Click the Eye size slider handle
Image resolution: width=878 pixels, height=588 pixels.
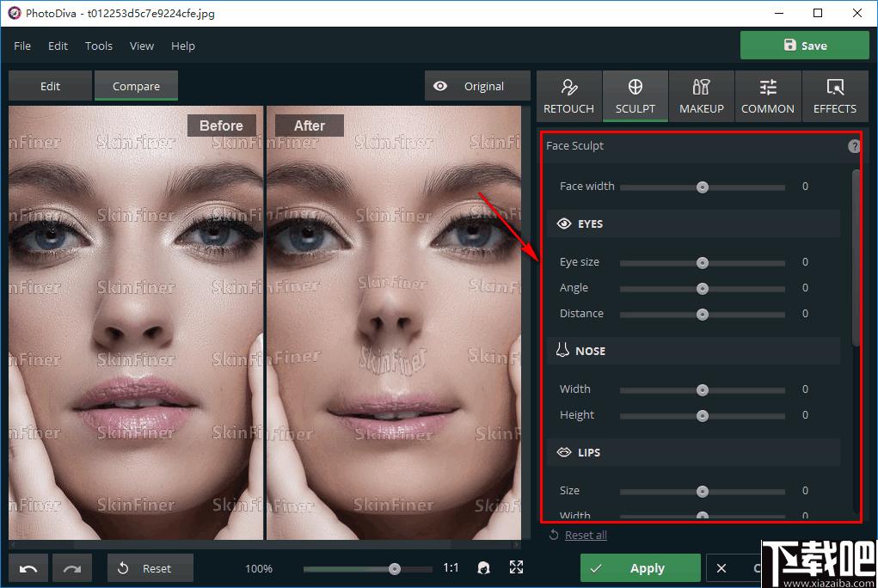coord(703,263)
